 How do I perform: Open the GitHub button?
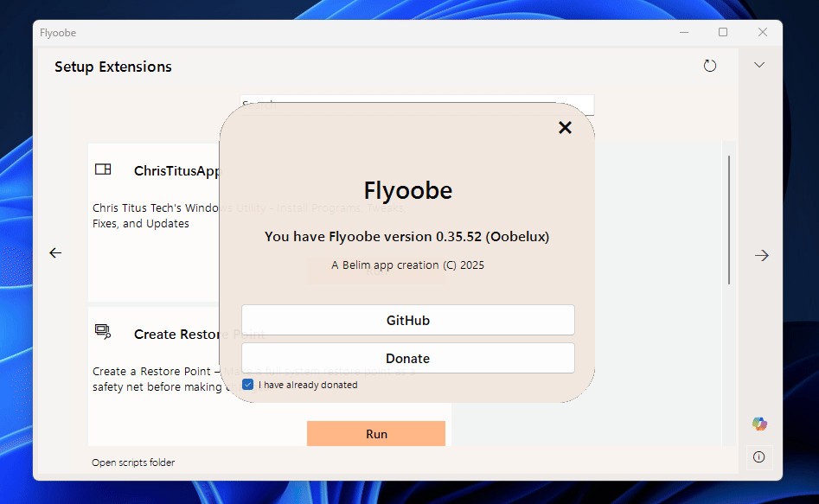pos(407,320)
